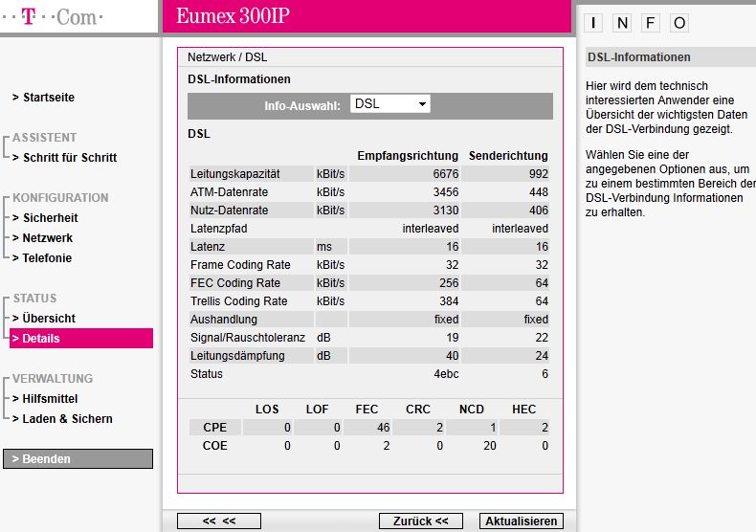Click the Leitungskapazität row label
Image resolution: width=756 pixels, height=532 pixels.
234,174
